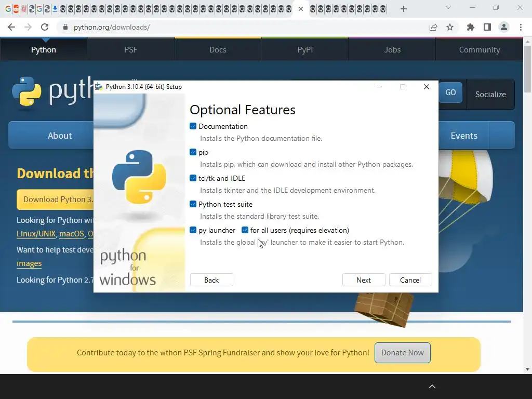The image size is (532, 399).
Task: Follow the macOS link
Action: (72, 234)
